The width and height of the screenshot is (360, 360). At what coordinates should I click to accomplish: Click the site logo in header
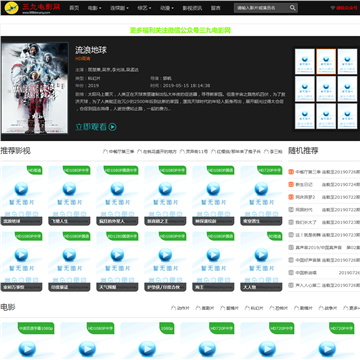pyautogui.click(x=33, y=8)
